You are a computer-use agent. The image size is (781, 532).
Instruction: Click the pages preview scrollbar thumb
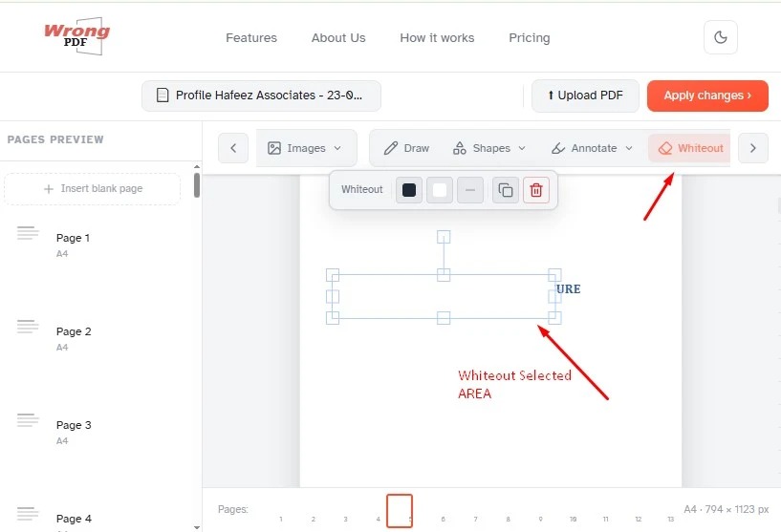pos(197,185)
